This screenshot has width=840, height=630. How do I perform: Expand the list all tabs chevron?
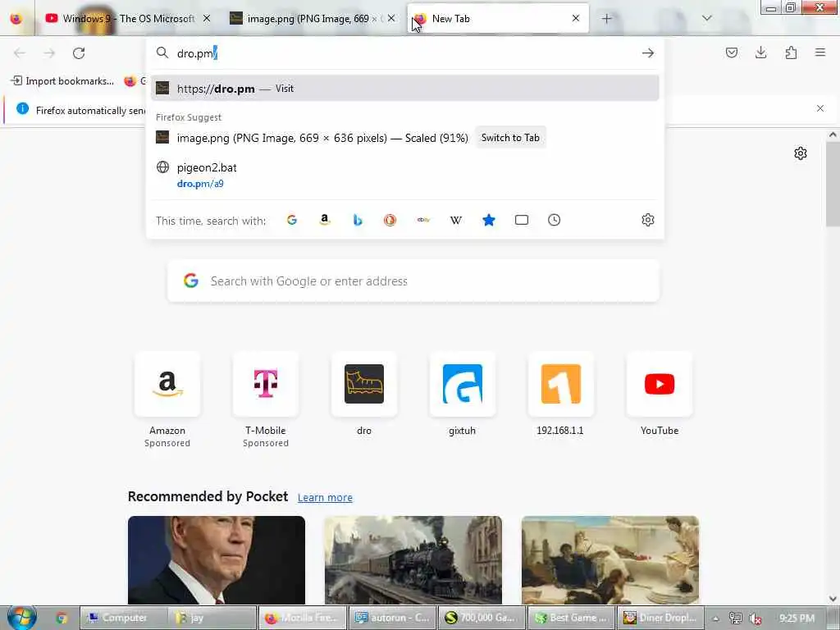pyautogui.click(x=706, y=18)
